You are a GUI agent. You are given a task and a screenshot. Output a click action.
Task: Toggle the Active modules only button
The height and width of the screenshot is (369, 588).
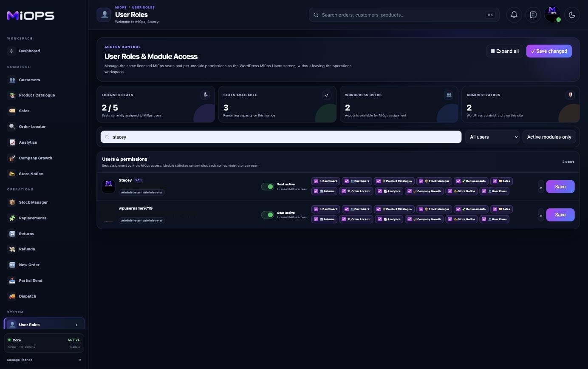click(549, 137)
